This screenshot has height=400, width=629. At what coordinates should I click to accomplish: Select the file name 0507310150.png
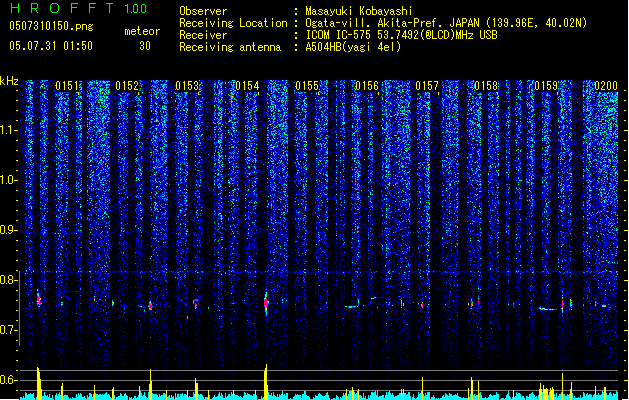tap(51, 26)
